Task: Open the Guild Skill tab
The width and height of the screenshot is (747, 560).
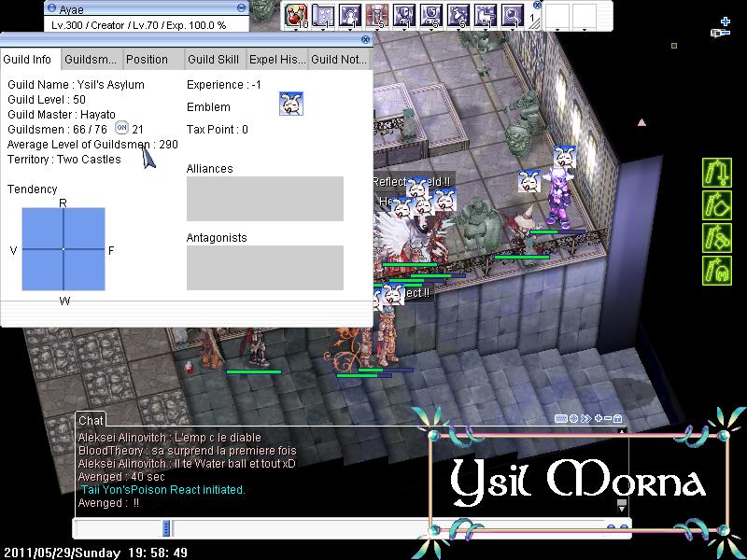Action: (x=215, y=60)
